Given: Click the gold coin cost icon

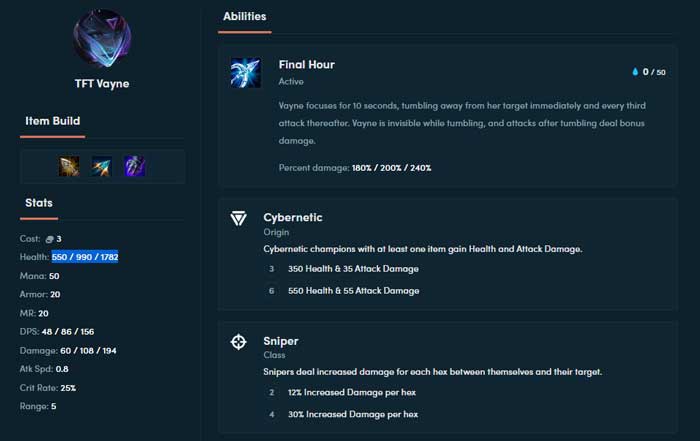Looking at the screenshot, I should [x=49, y=239].
